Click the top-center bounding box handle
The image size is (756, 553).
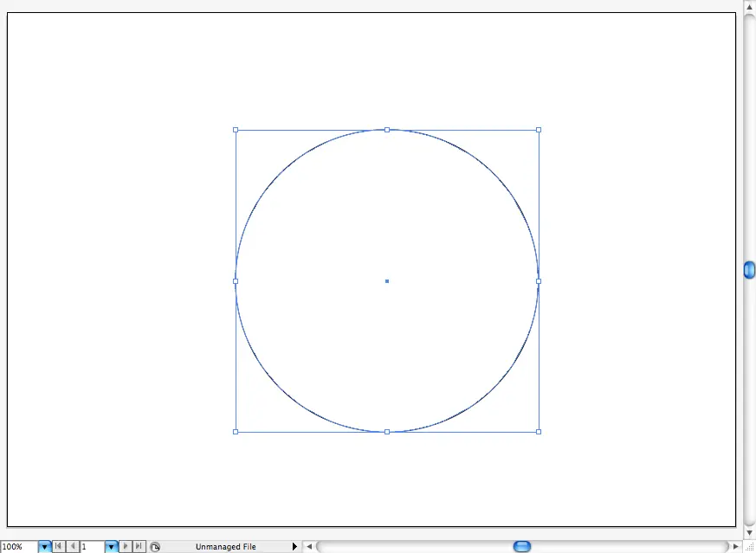click(387, 130)
